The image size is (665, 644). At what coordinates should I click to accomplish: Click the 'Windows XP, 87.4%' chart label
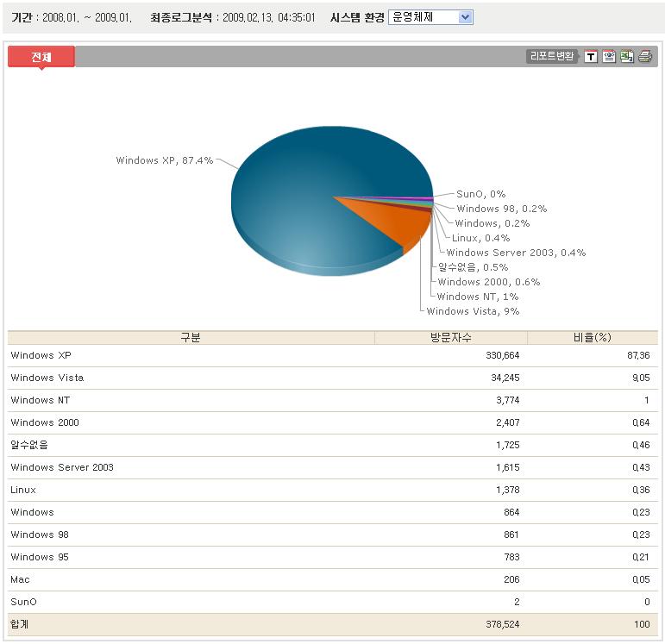click(x=165, y=160)
